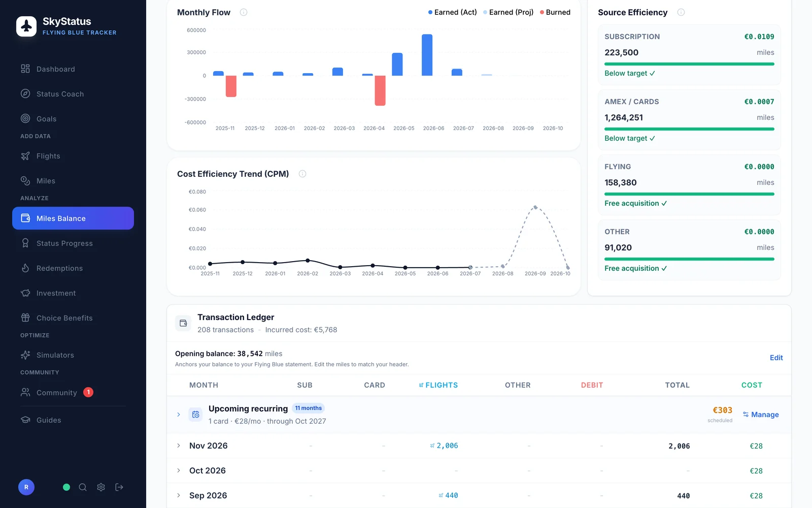Open the Status Coach page
Viewport: 812px width, 508px height.
click(73, 94)
